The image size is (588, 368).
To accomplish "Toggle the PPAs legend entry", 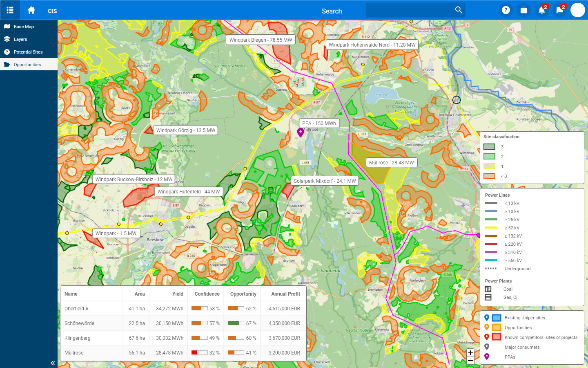I will pyautogui.click(x=509, y=357).
